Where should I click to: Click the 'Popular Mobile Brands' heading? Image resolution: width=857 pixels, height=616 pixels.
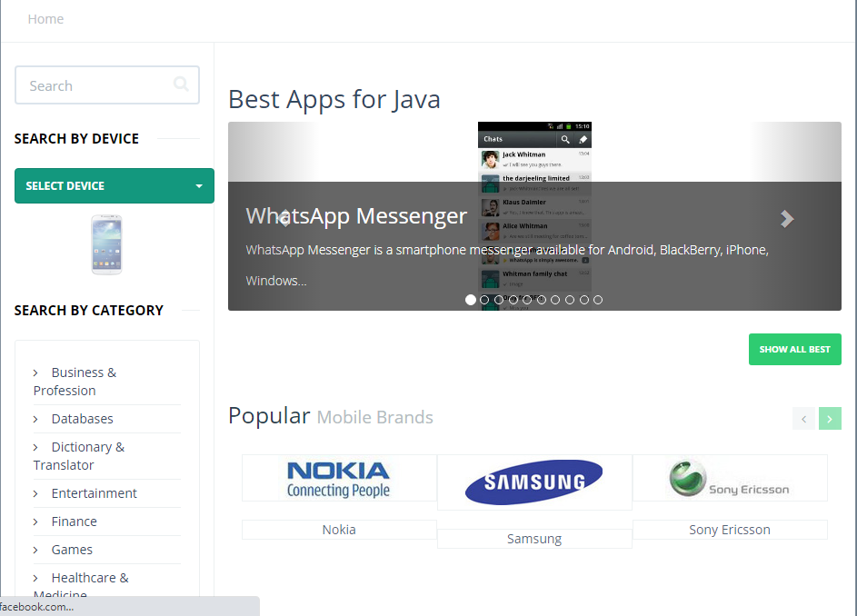pos(331,416)
